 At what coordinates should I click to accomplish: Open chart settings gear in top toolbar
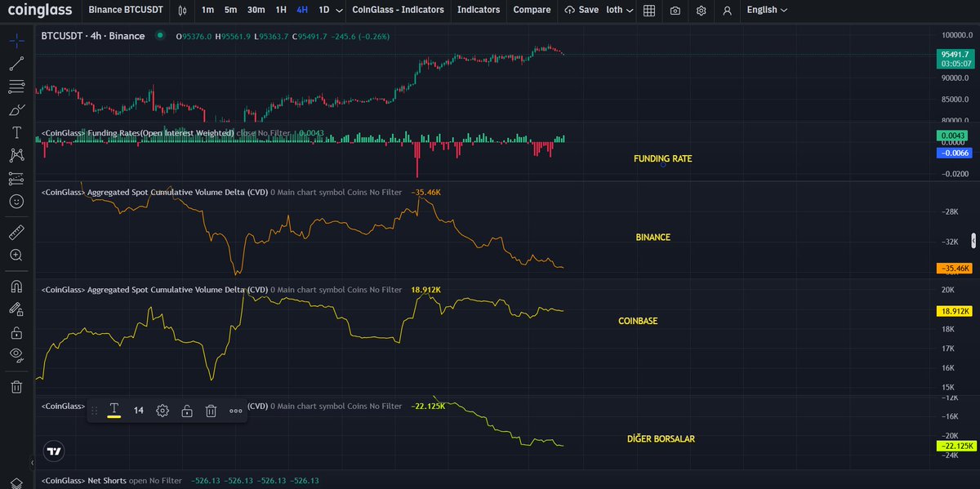point(702,11)
